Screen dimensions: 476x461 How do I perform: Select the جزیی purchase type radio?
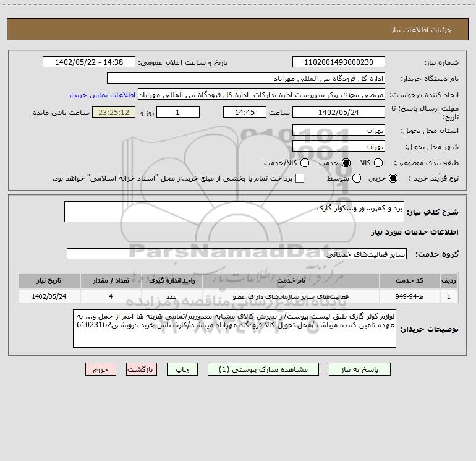tap(393, 178)
